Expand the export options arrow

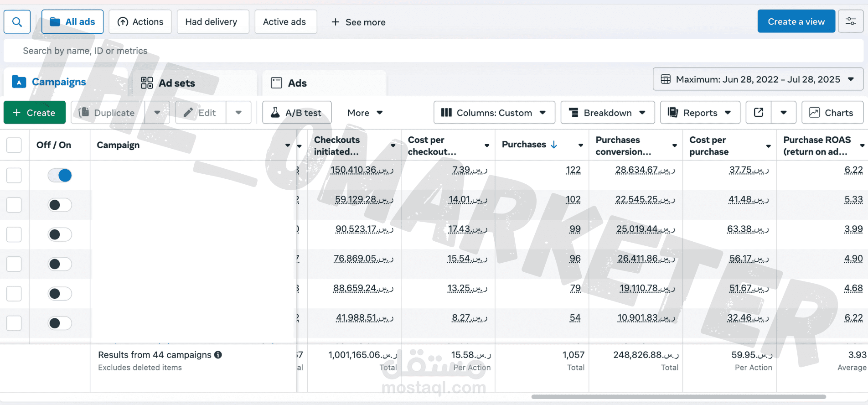click(784, 113)
